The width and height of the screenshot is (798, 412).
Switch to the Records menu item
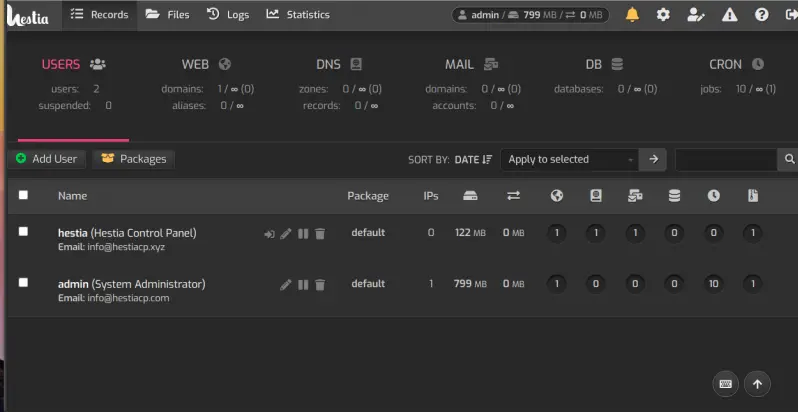pyautogui.click(x=100, y=15)
